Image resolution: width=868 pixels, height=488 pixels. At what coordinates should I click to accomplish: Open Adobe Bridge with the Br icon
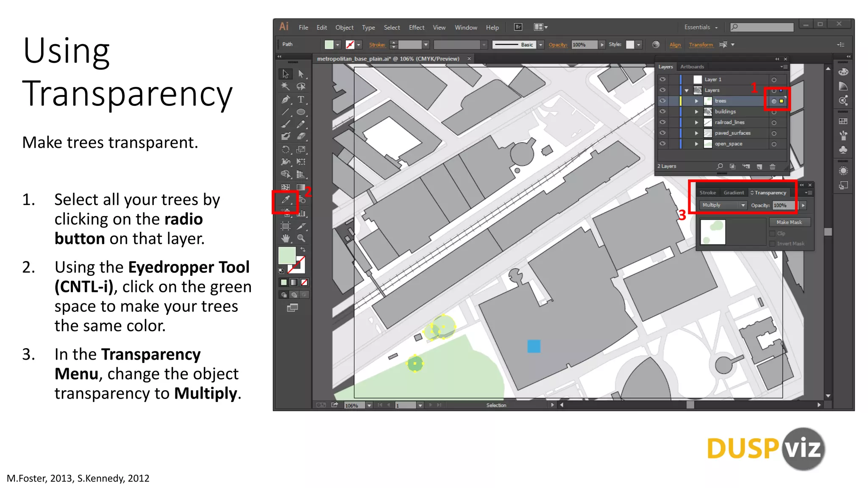pos(518,27)
